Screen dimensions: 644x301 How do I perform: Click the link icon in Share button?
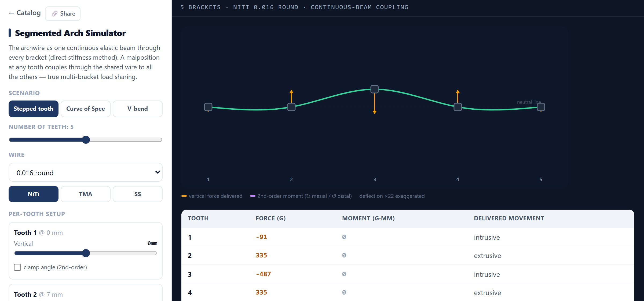54,14
